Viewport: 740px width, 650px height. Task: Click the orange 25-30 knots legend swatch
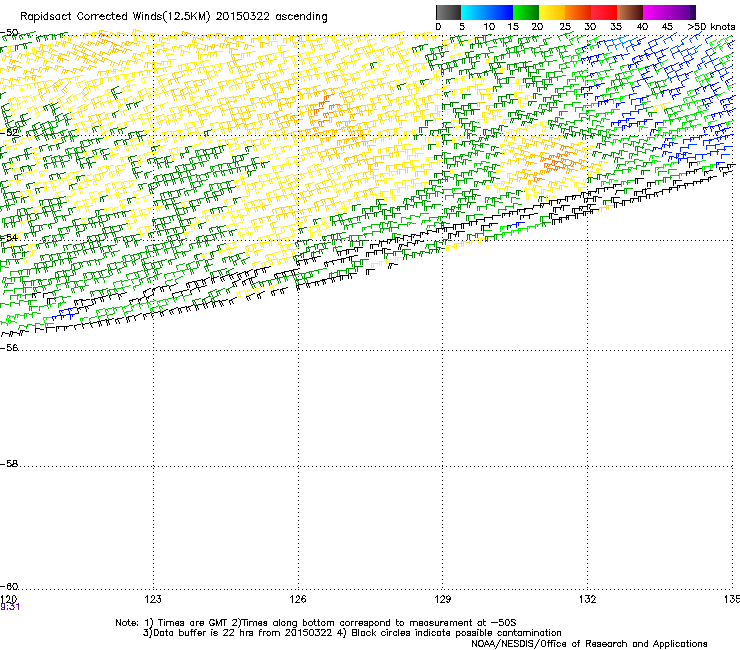[578, 12]
